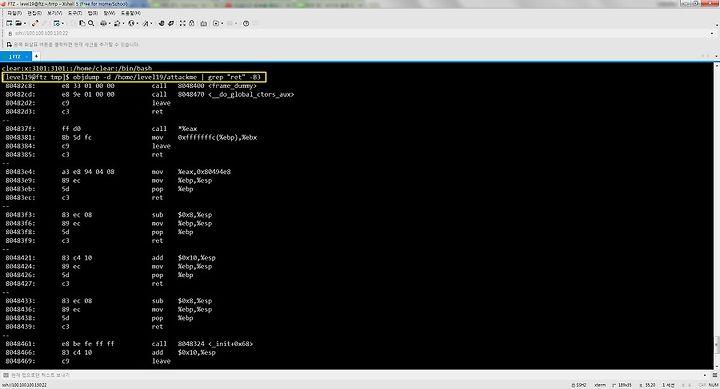The height and width of the screenshot is (389, 720).
Task: Open the dropdown beside the color scheme icon
Action: point(123,23)
